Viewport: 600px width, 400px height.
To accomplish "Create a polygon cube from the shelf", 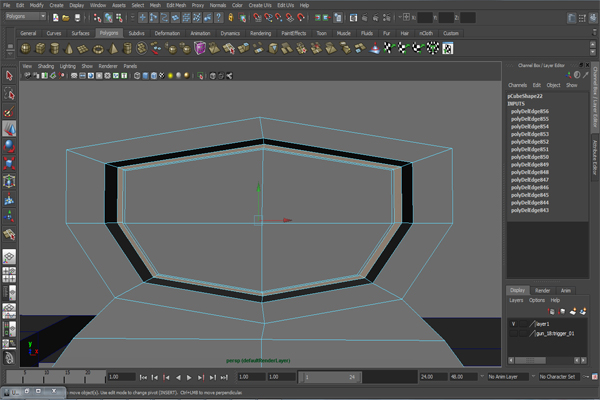I will tap(40, 49).
